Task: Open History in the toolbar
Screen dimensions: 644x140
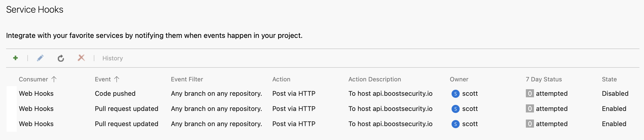Action: click(113, 58)
